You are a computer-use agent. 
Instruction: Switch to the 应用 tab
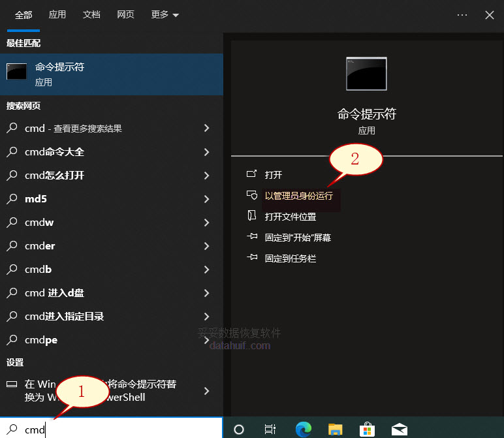[x=57, y=15]
